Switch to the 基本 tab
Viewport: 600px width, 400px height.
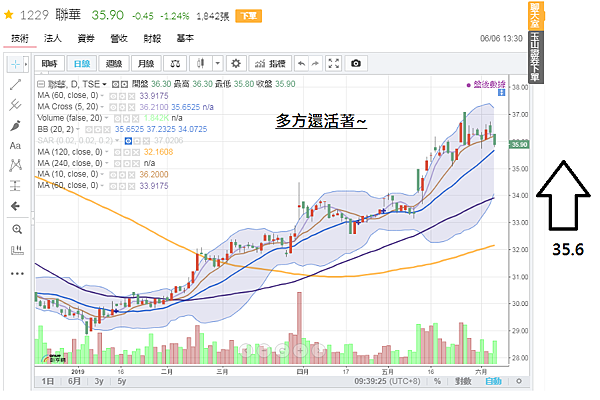185,38
